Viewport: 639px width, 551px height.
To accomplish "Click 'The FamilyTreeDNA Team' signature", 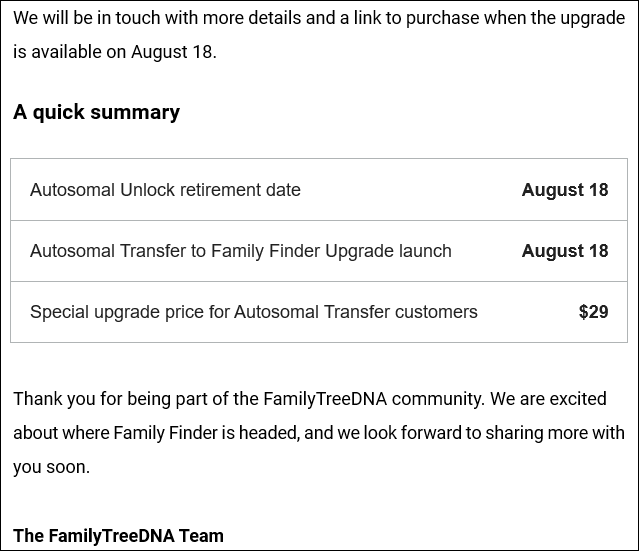I will pos(118,536).
